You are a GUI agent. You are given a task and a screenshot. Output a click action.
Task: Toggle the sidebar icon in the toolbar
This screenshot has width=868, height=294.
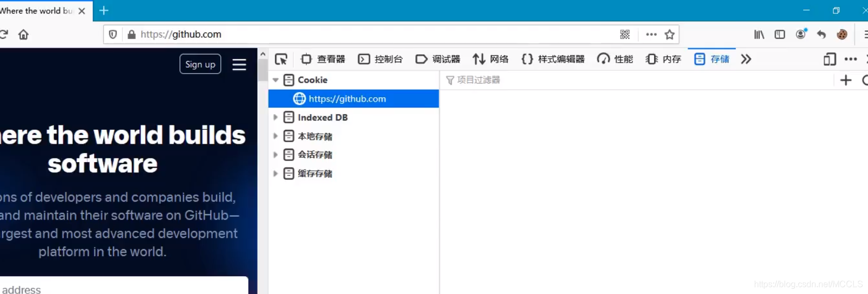pyautogui.click(x=779, y=35)
